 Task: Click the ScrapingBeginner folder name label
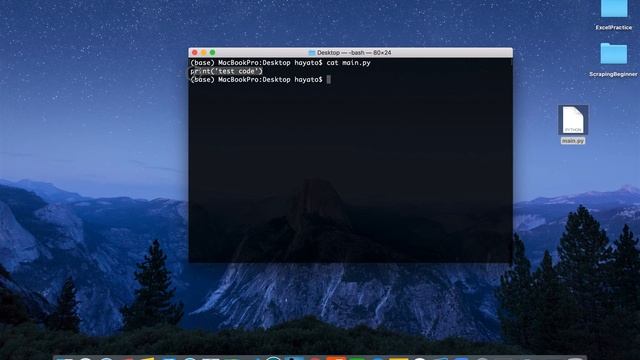point(613,74)
